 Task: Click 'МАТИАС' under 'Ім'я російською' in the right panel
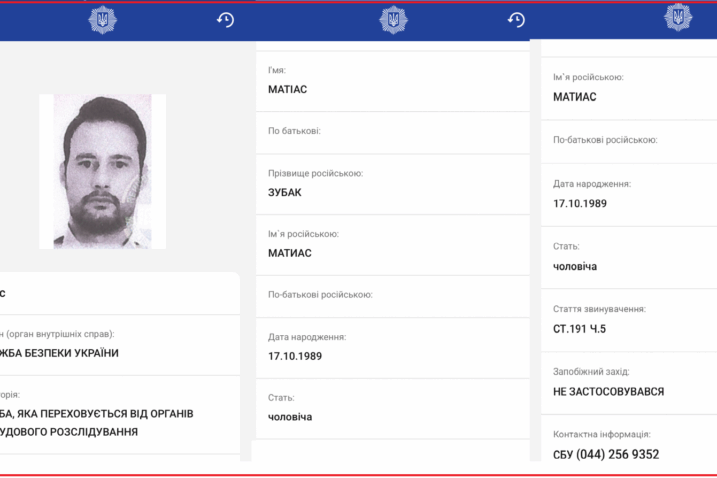point(575,97)
